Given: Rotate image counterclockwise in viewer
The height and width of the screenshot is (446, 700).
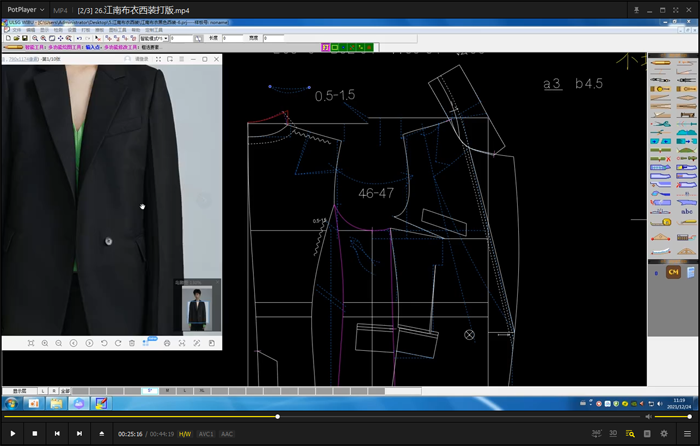Looking at the screenshot, I should point(104,343).
